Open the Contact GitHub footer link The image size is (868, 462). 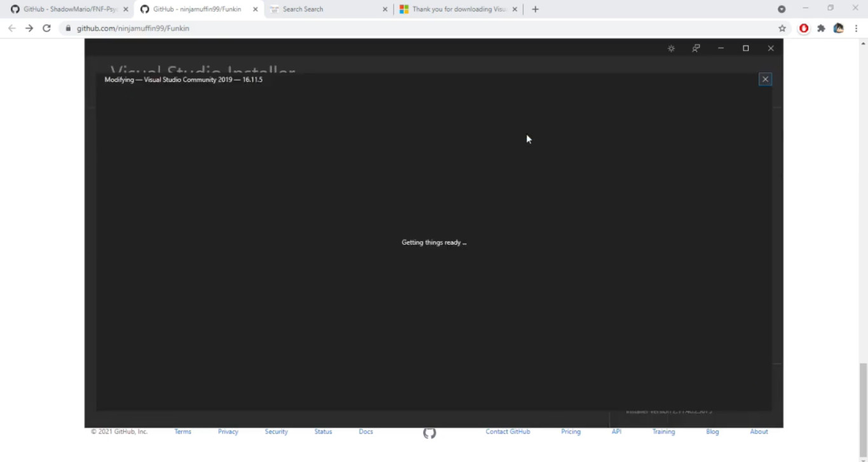click(x=508, y=431)
